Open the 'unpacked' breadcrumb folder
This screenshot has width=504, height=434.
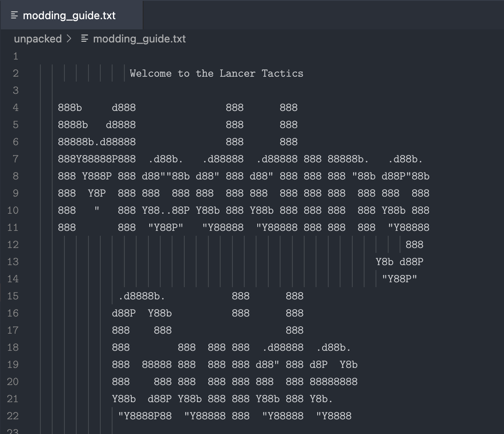pos(38,39)
